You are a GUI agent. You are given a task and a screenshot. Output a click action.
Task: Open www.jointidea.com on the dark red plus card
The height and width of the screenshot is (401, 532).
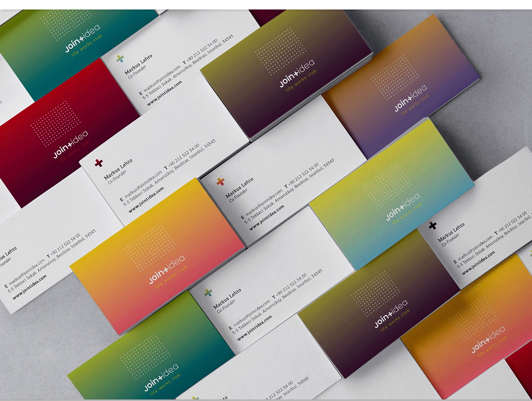tap(146, 200)
